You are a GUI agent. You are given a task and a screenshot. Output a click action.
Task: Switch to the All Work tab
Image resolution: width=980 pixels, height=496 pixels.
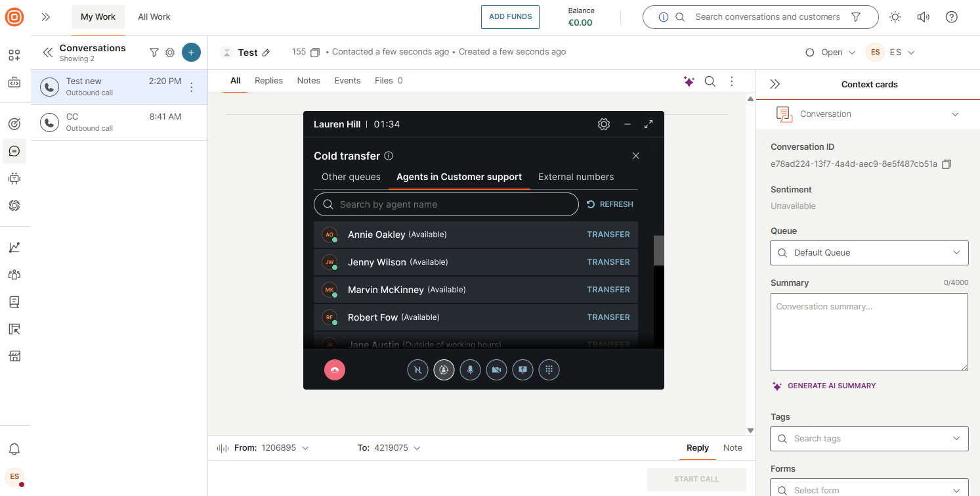click(154, 17)
